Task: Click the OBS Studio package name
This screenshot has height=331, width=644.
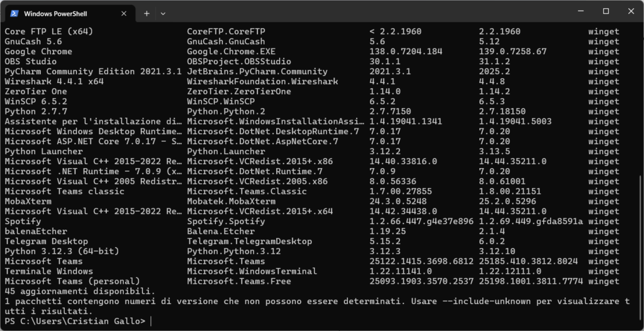Action: (x=30, y=62)
